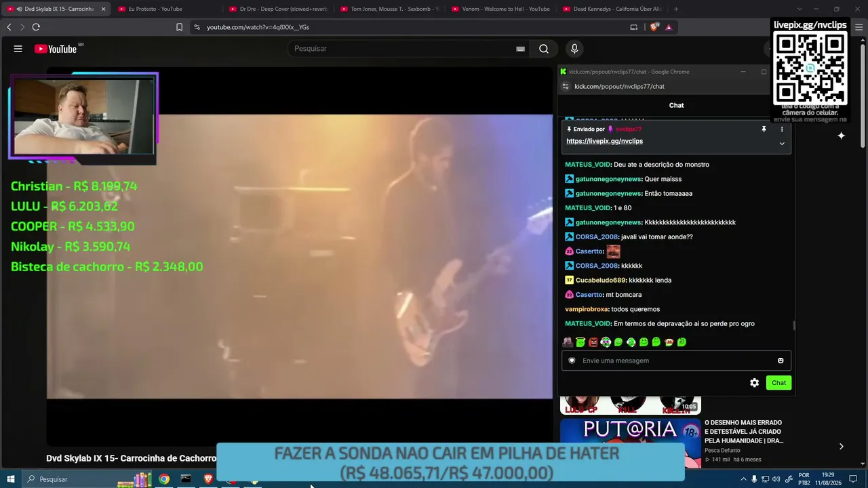Open the 10:05 duration video thumbnail
Screen dimensions: 868x488
point(631,405)
